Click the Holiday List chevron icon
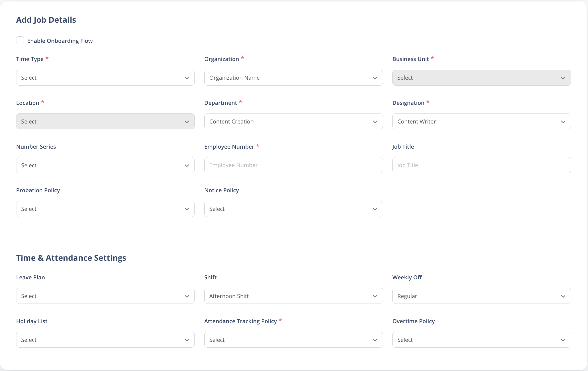Viewport: 588px width, 371px height. point(187,340)
